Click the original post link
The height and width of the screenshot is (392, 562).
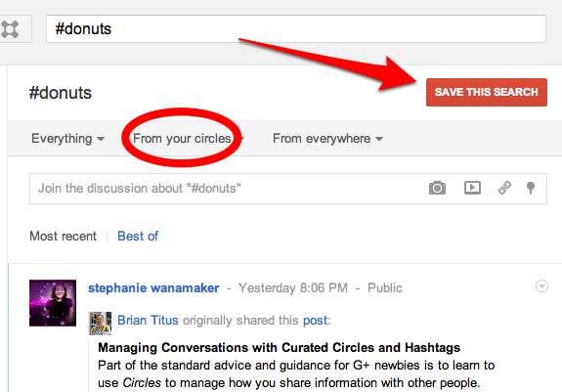pyautogui.click(x=315, y=320)
